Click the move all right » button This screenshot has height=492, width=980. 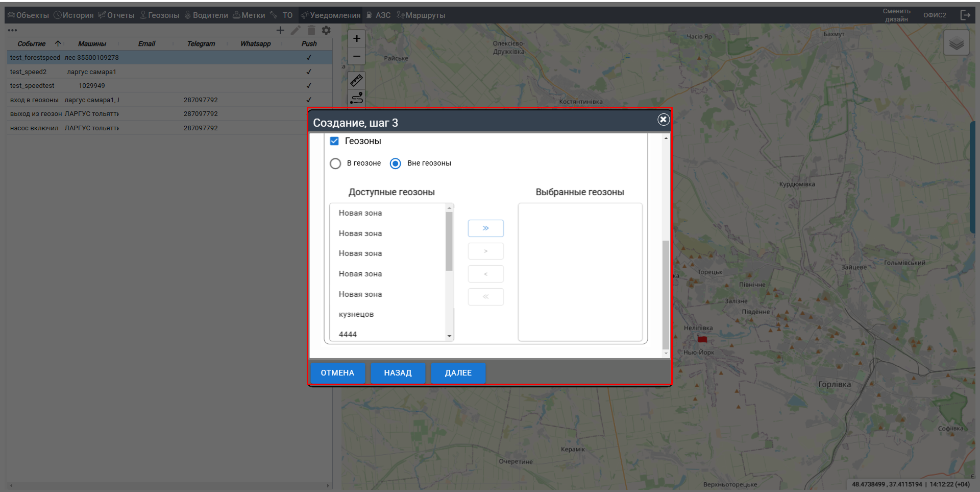pyautogui.click(x=485, y=228)
